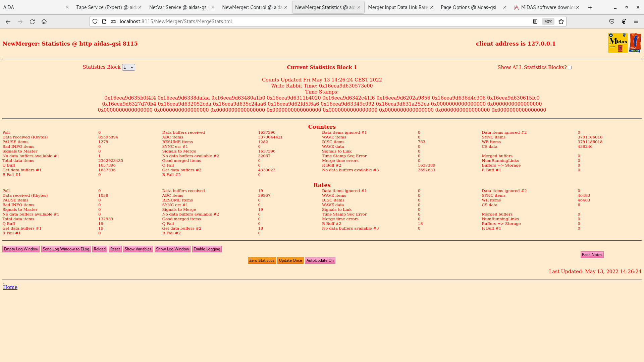Open the hamburger application menu

[636, 21]
